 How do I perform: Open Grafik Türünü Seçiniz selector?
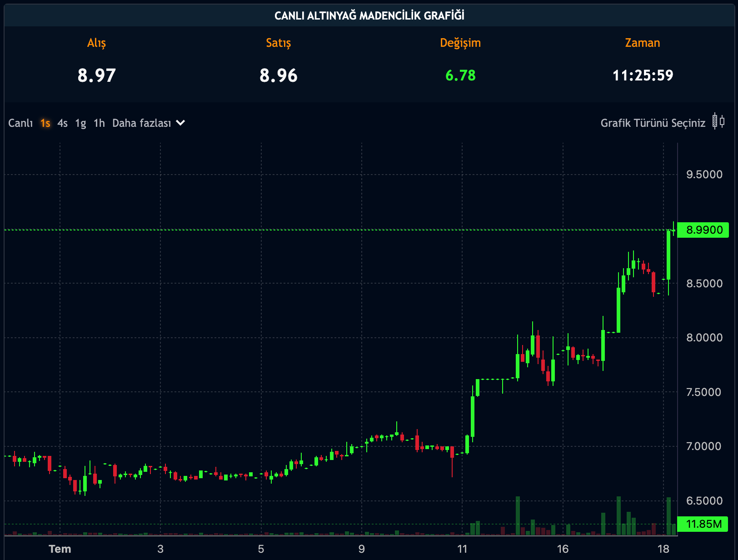point(653,123)
